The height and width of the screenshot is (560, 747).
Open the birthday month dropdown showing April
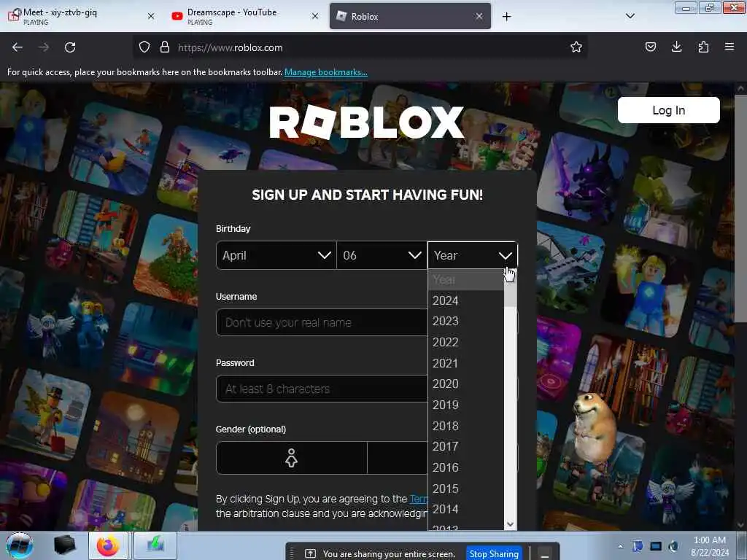276,256
